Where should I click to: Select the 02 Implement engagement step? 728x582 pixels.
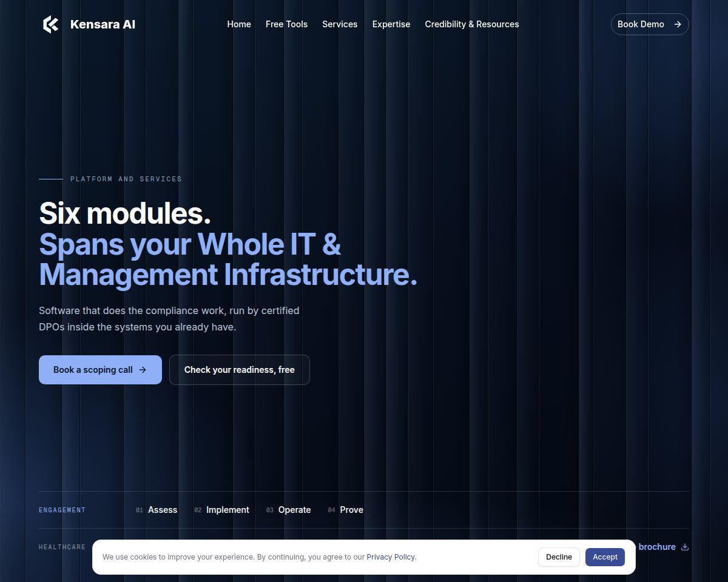click(x=221, y=510)
